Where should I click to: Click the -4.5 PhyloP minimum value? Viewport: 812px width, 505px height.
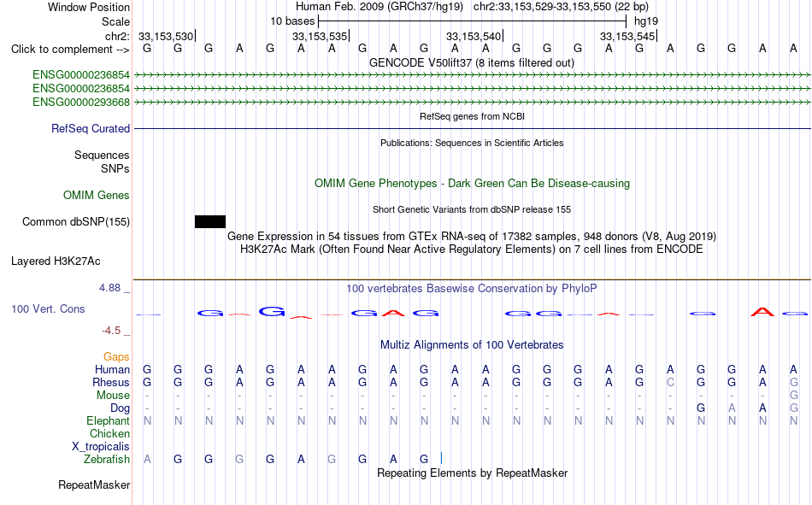click(x=111, y=331)
